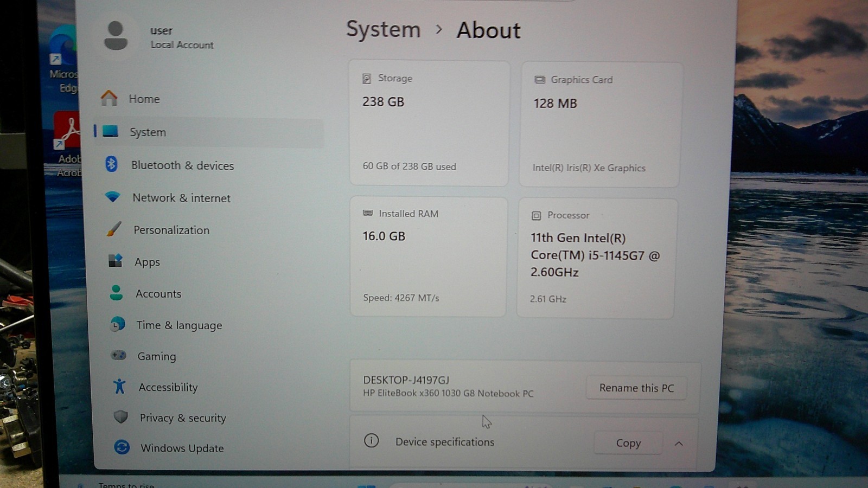Click the Accessibility figure icon
Viewport: 868px width, 488px height.
[119, 386]
